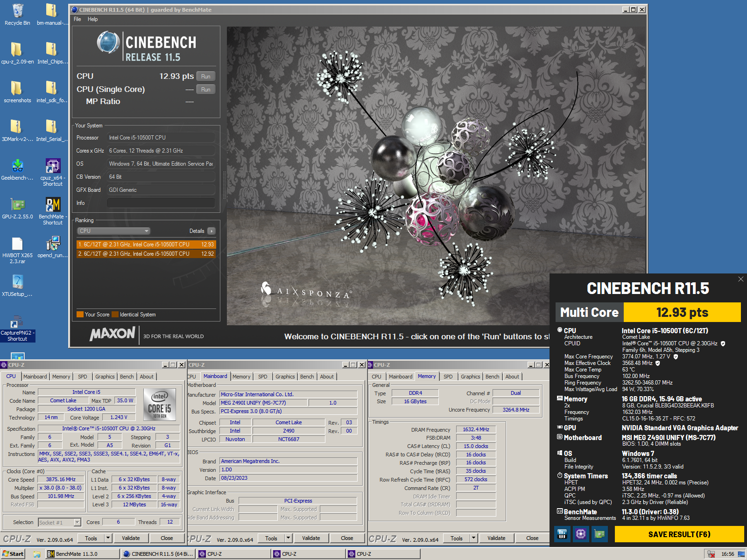Open the 3DMark-v2 archive icon
This screenshot has height=560, width=747.
tap(17, 131)
